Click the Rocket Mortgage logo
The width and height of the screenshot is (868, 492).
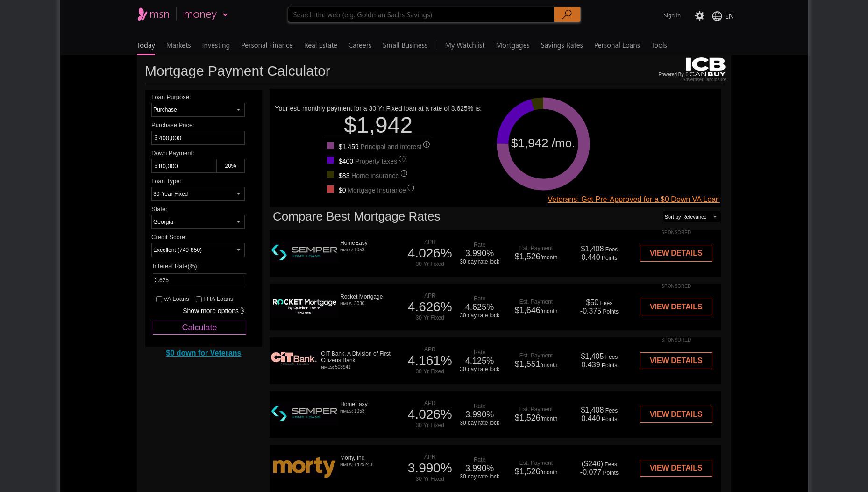point(304,306)
